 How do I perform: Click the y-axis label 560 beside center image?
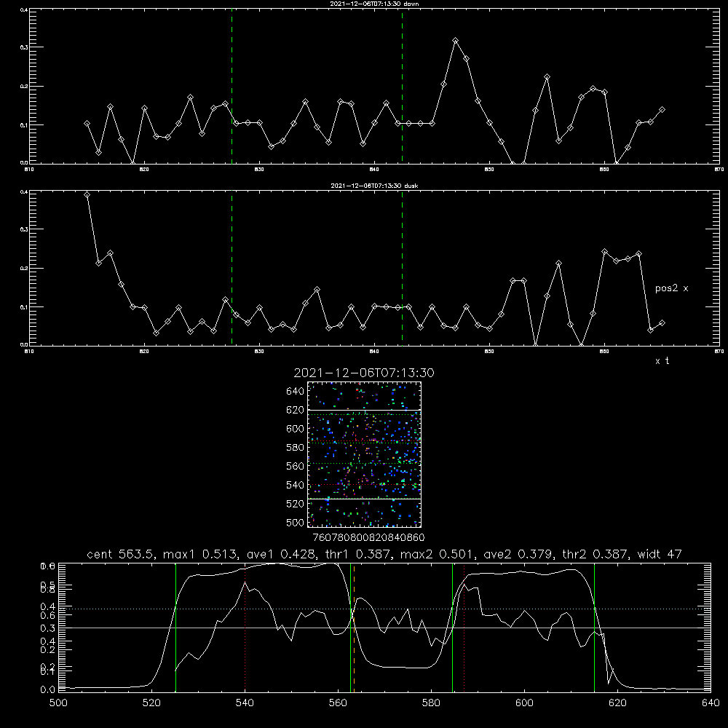296,466
